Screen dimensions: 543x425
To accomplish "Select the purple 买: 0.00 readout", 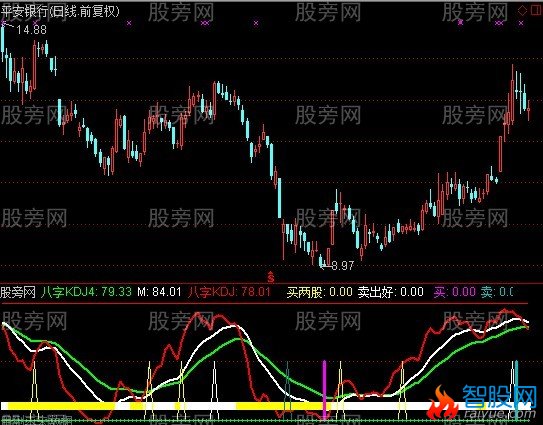I will point(454,292).
